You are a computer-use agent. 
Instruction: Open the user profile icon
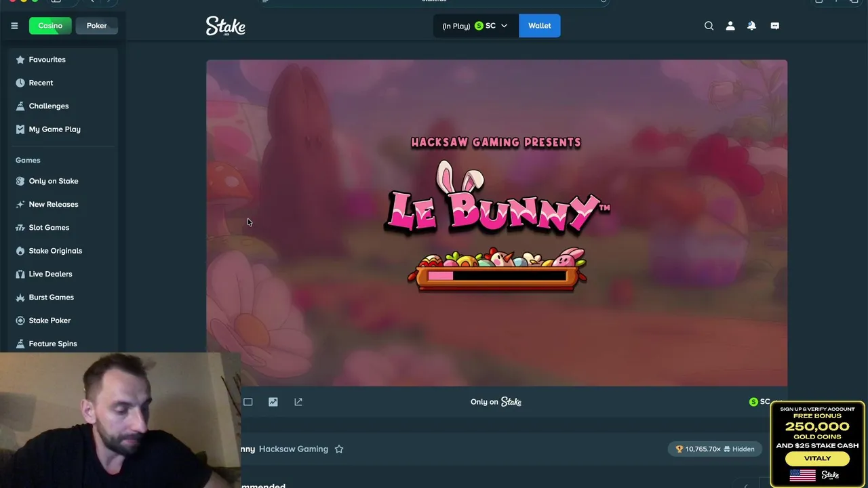coord(730,26)
